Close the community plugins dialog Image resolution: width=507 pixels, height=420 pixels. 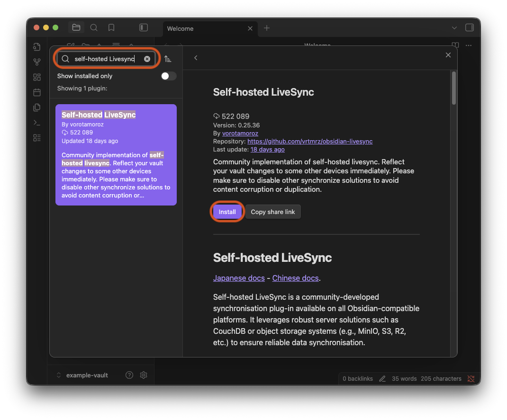pyautogui.click(x=448, y=55)
